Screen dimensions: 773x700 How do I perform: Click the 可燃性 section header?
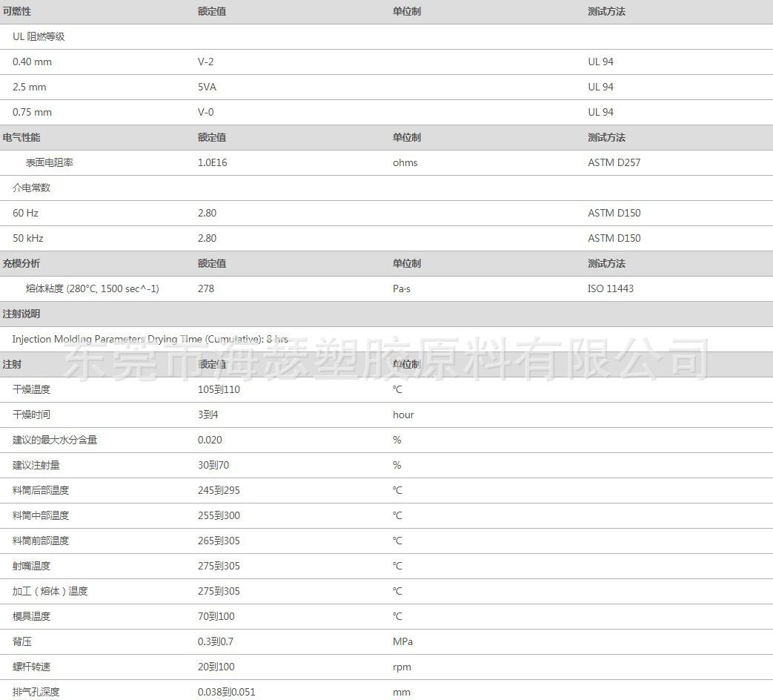(x=17, y=12)
